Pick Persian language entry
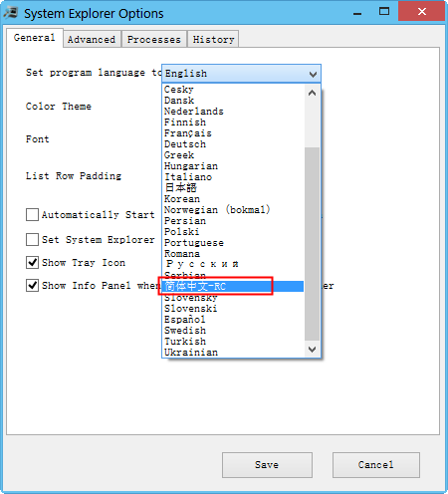This screenshot has width=448, height=494. click(234, 221)
